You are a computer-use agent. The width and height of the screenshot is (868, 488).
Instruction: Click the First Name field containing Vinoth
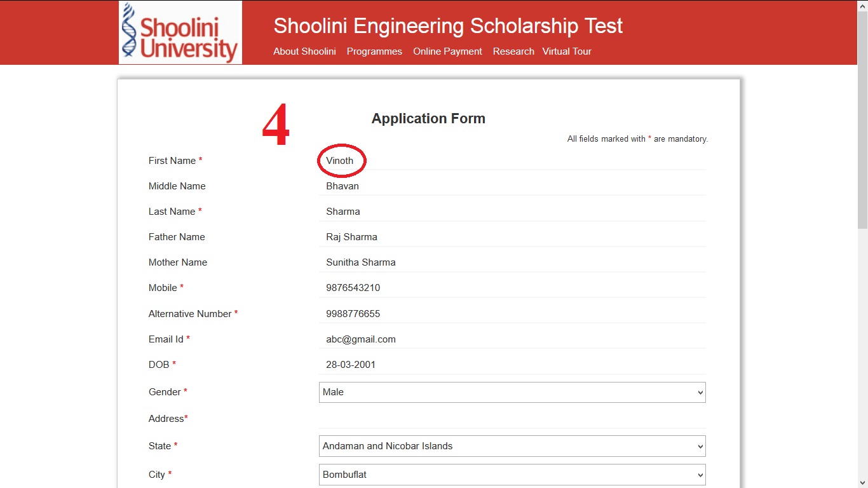point(512,161)
